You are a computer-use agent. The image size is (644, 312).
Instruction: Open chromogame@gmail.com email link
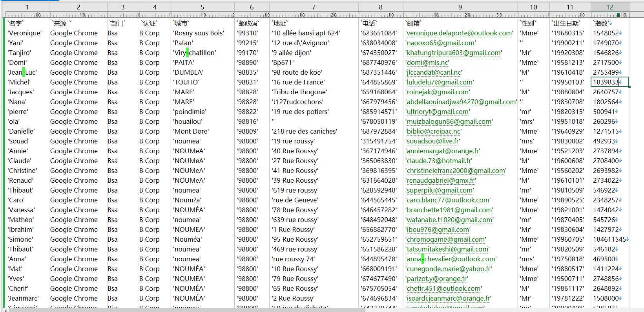tap(446, 239)
